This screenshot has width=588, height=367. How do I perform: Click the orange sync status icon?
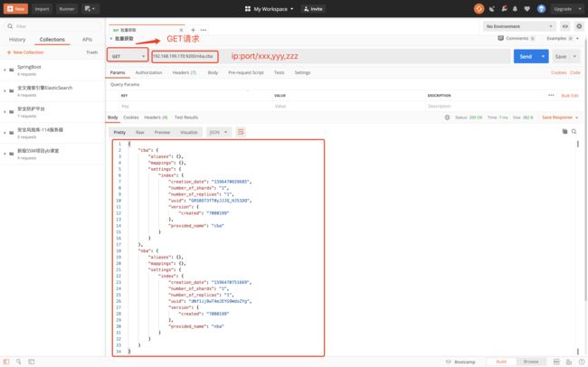point(479,9)
